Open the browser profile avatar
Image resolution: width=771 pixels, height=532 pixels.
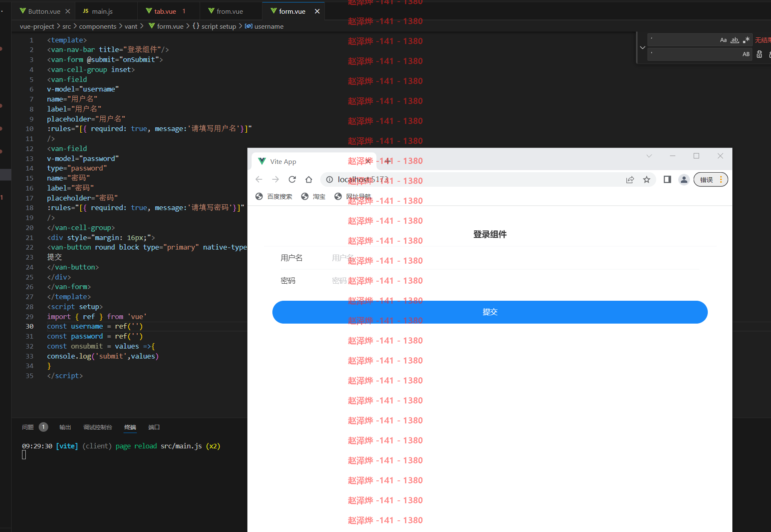tap(684, 179)
